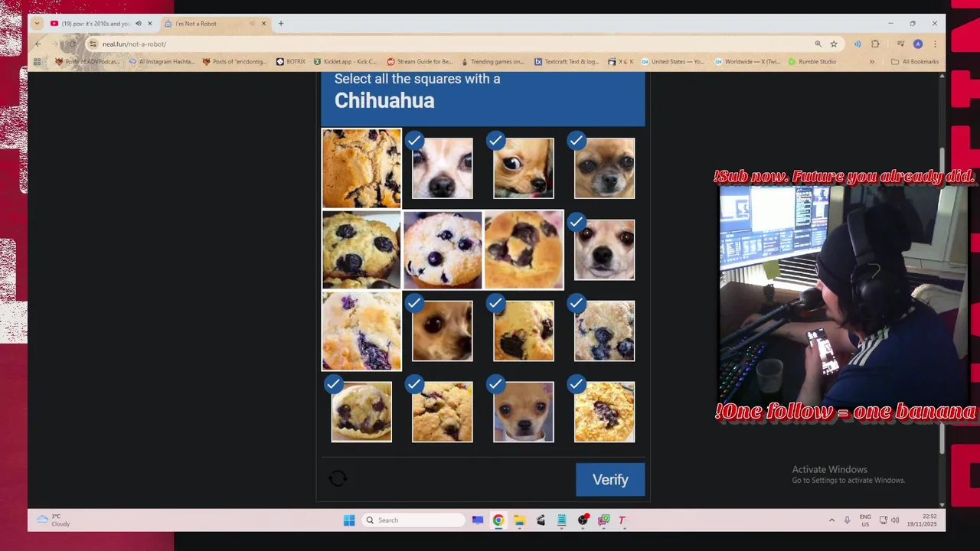Open the Chrome three-dot menu

(934, 44)
